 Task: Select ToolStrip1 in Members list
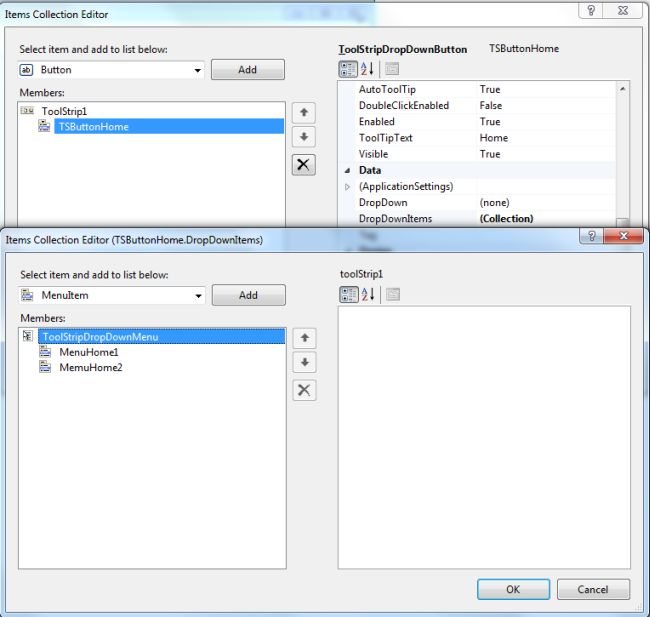[64, 111]
